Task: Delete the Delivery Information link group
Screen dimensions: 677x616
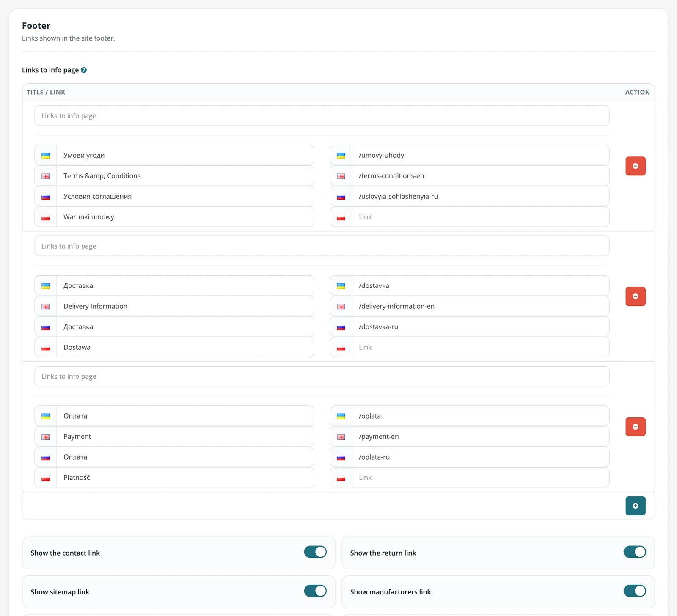Action: (x=636, y=296)
